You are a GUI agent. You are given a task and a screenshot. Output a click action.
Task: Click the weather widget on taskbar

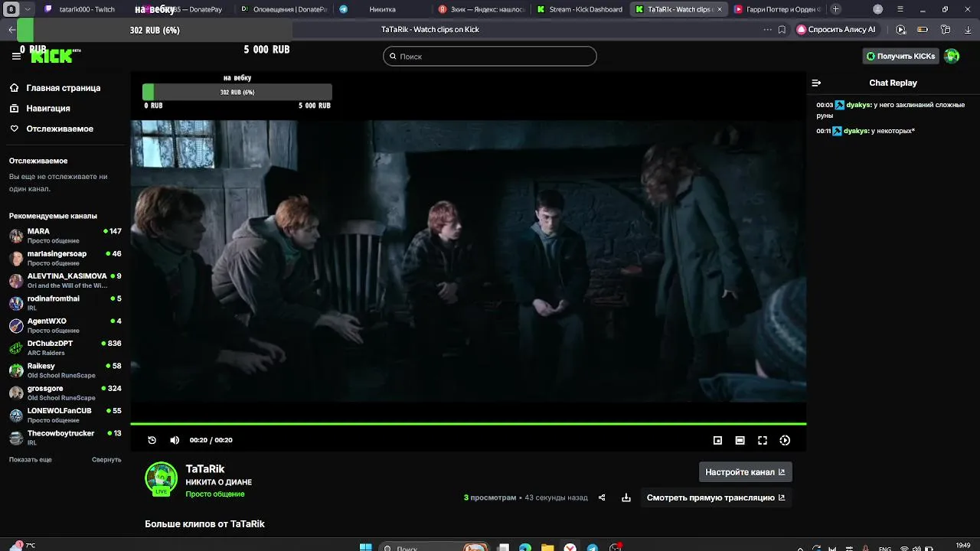pyautogui.click(x=21, y=546)
